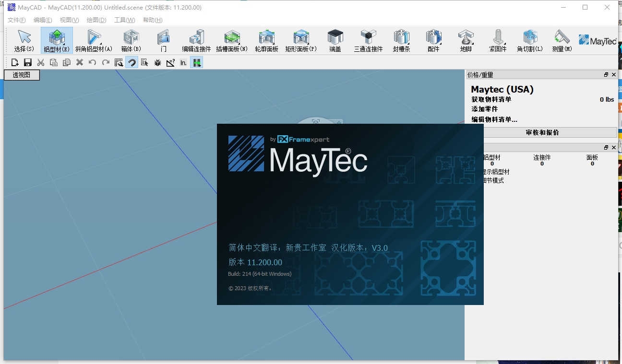Undock the 价格/重量 panel
This screenshot has width=622, height=364.
coord(606,74)
